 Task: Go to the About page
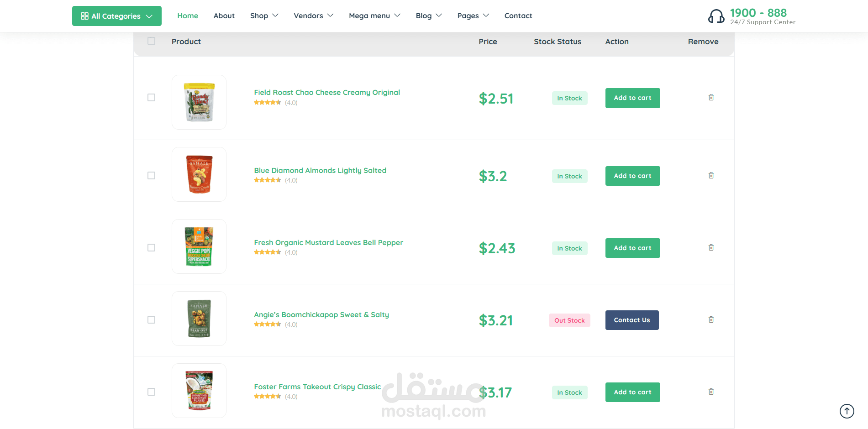pos(224,16)
